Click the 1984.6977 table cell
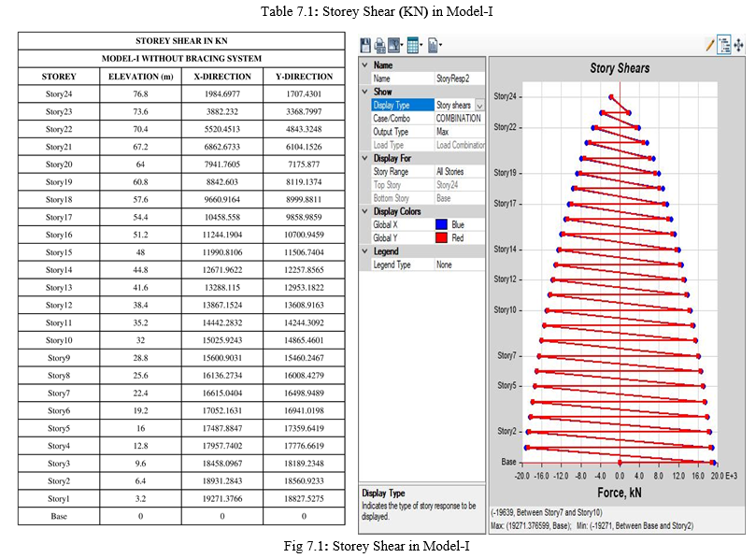 [x=222, y=94]
